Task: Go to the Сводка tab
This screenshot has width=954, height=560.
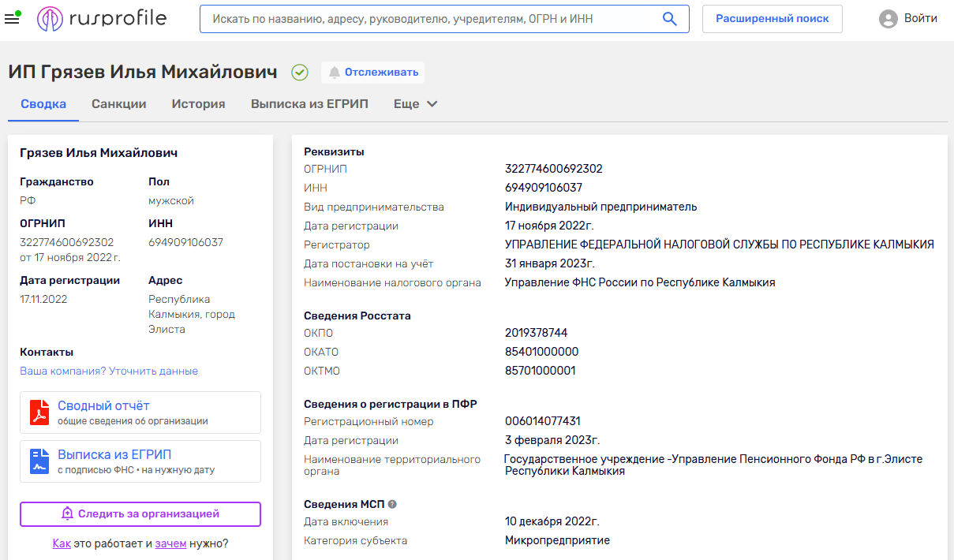Action: pyautogui.click(x=43, y=104)
